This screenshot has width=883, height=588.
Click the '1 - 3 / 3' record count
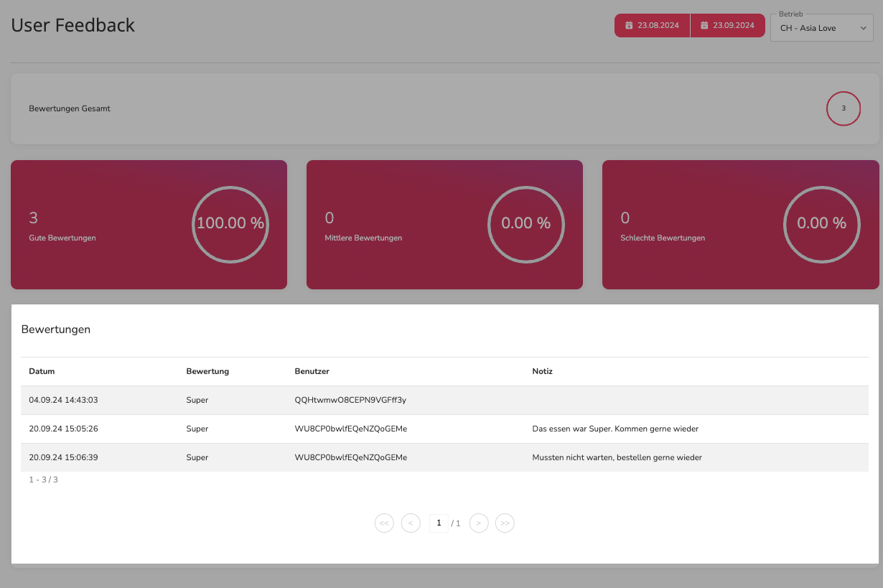point(43,480)
